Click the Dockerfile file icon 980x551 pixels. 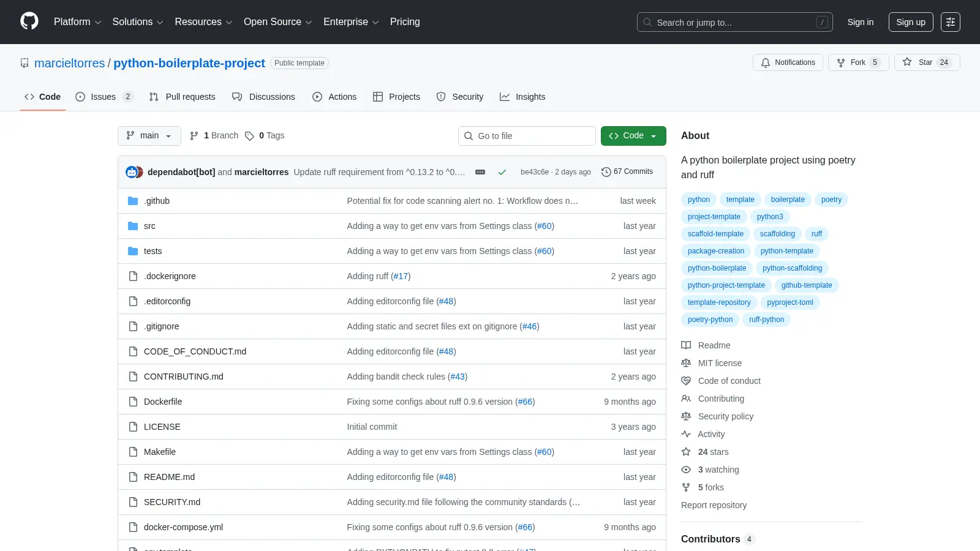pos(133,402)
